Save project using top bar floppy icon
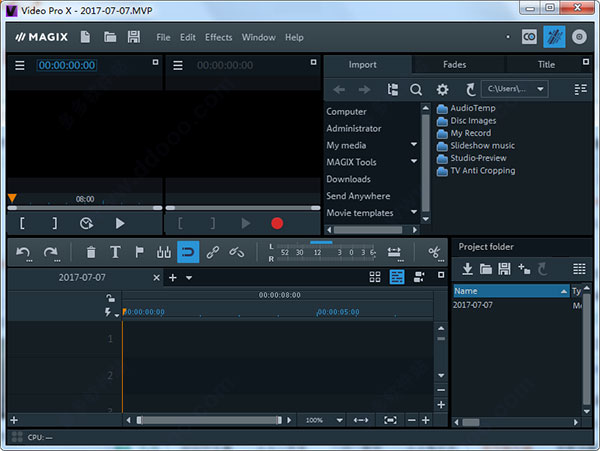This screenshot has width=600, height=451. (x=134, y=37)
